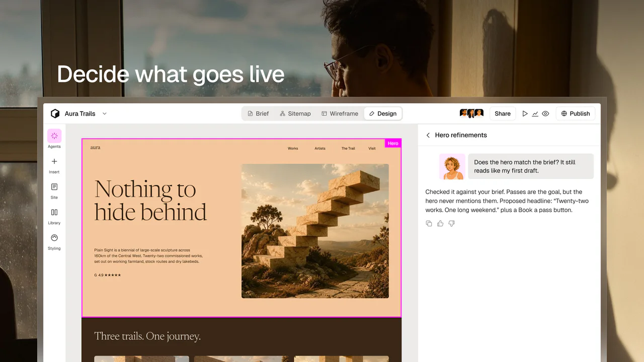Viewport: 644px width, 362px height.
Task: Click the G 4.9 star rating
Action: click(x=107, y=275)
